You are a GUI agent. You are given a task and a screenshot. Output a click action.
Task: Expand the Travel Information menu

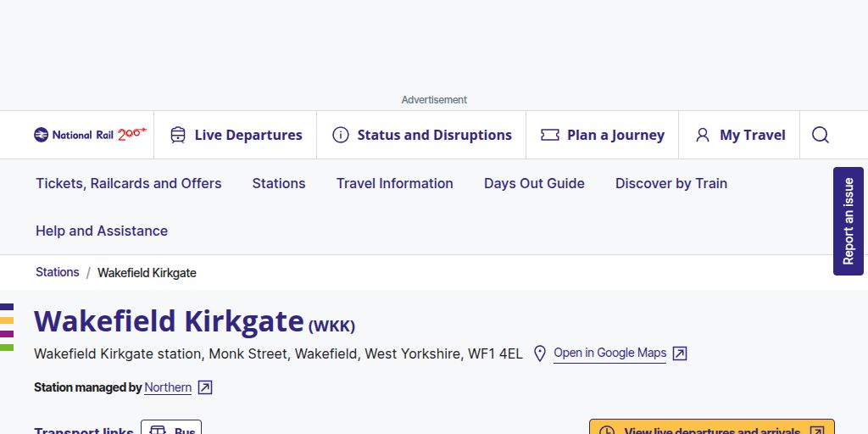tap(395, 183)
